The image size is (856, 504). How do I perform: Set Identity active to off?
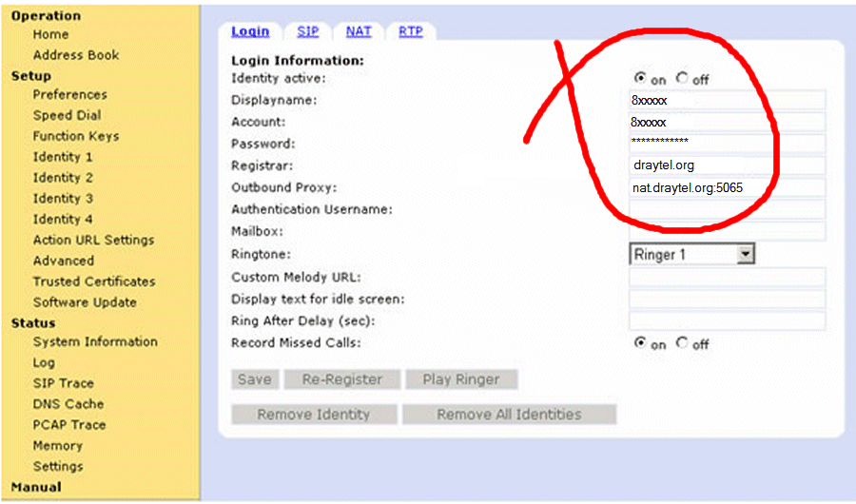tap(682, 78)
